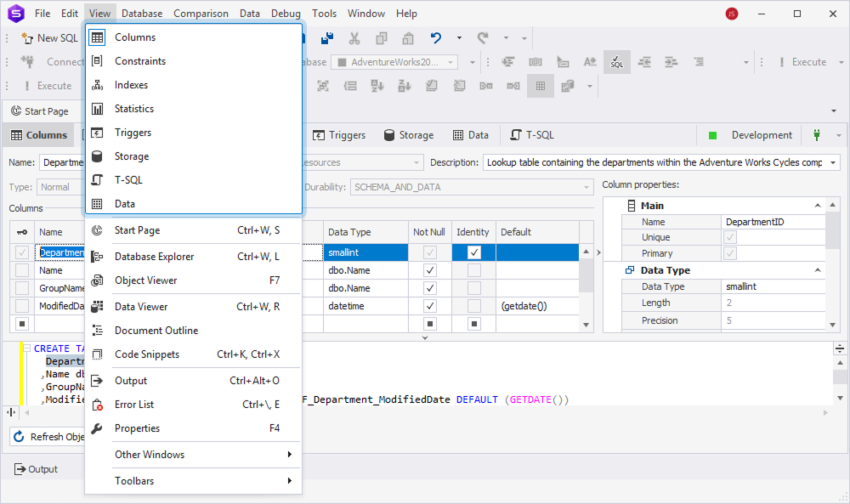Select Code Snippets menu item

tap(194, 354)
